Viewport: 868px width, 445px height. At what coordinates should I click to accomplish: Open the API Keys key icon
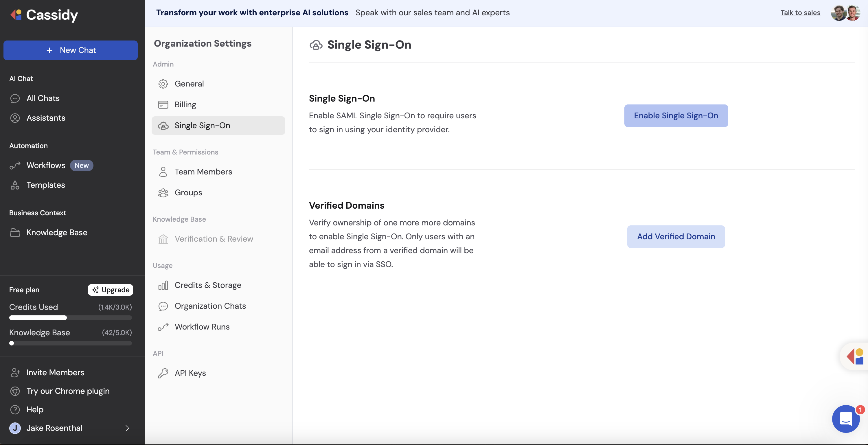164,373
